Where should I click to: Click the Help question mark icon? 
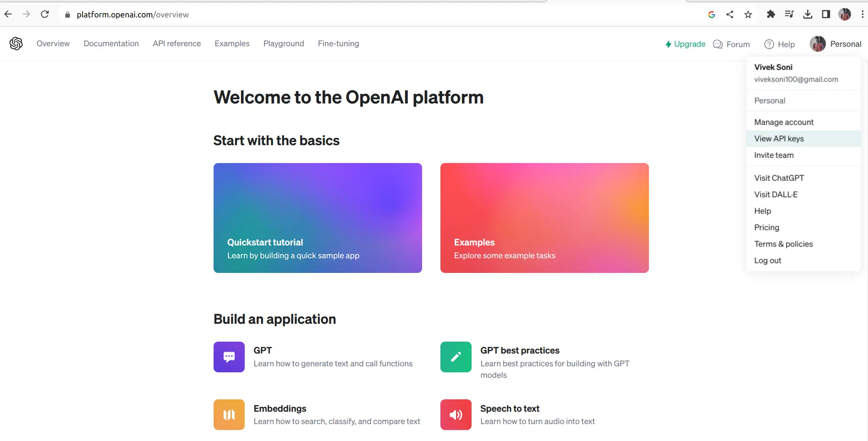click(x=769, y=44)
